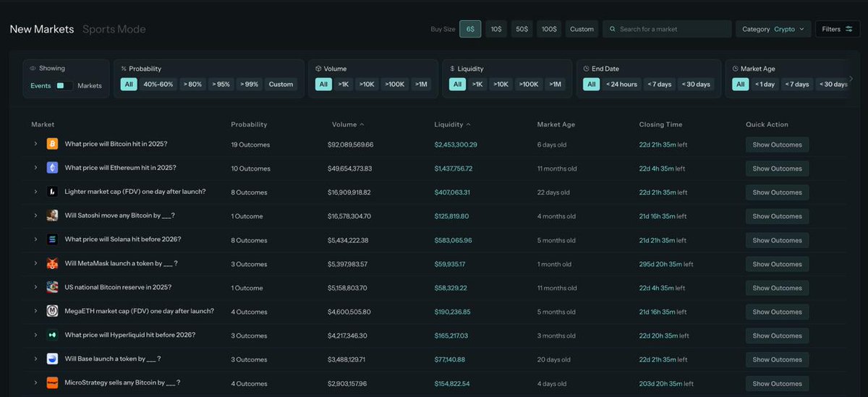
Task: Choose Custom probability filter
Action: pyautogui.click(x=281, y=84)
